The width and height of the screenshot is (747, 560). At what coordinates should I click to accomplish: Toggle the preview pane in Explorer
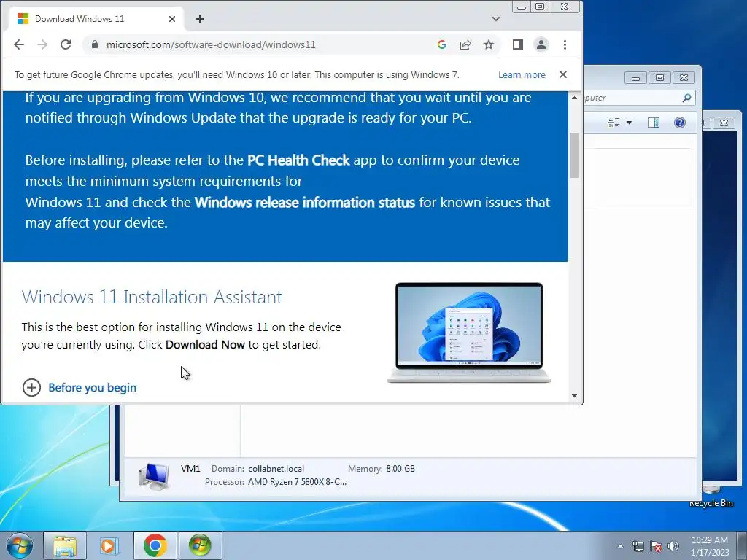point(654,122)
